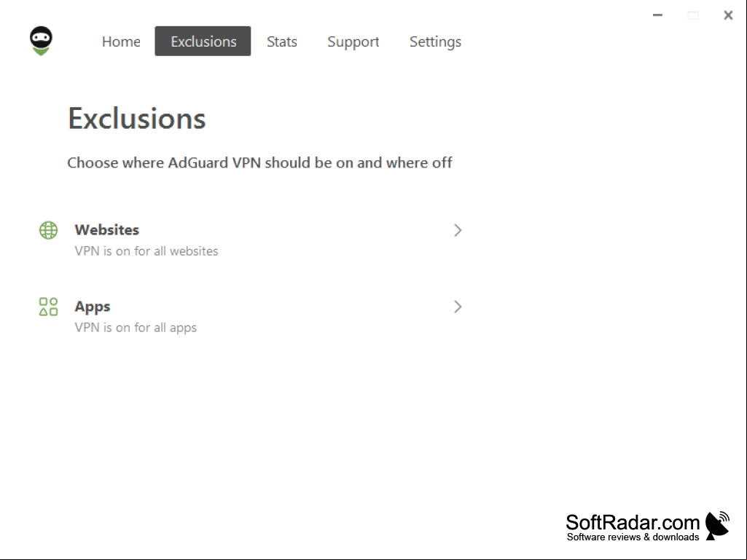Screen dimensions: 747x560
Task: Click the 'Choose where AdGuard VPN should be on' subtitle
Action: point(259,163)
